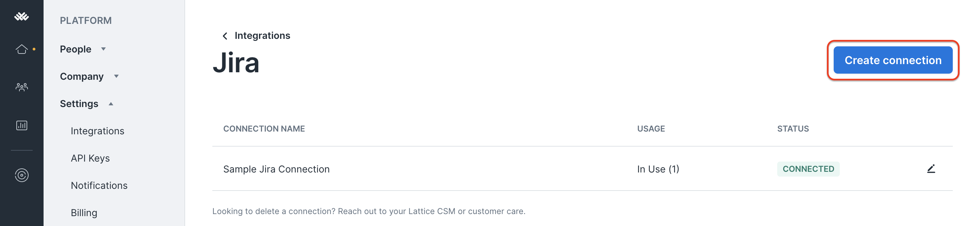Screen dimensions: 980x226
Task: Open the team people icon in sidebar
Action: 22,87
